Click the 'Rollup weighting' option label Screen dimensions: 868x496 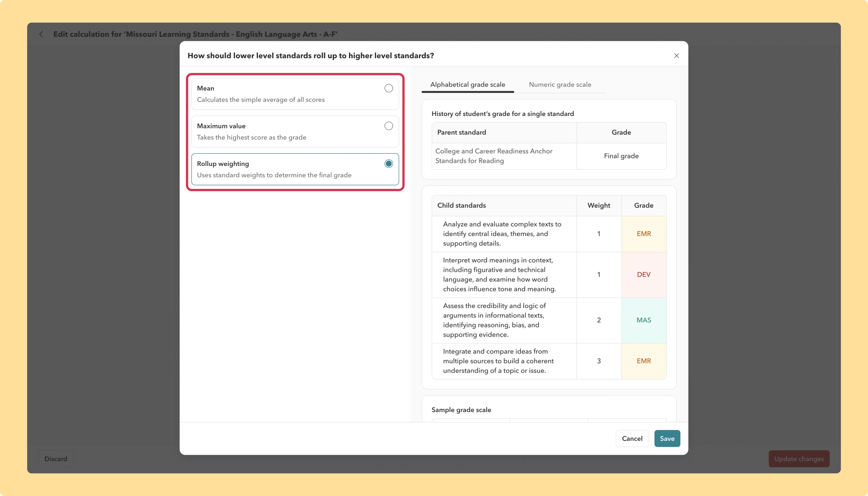(x=223, y=164)
